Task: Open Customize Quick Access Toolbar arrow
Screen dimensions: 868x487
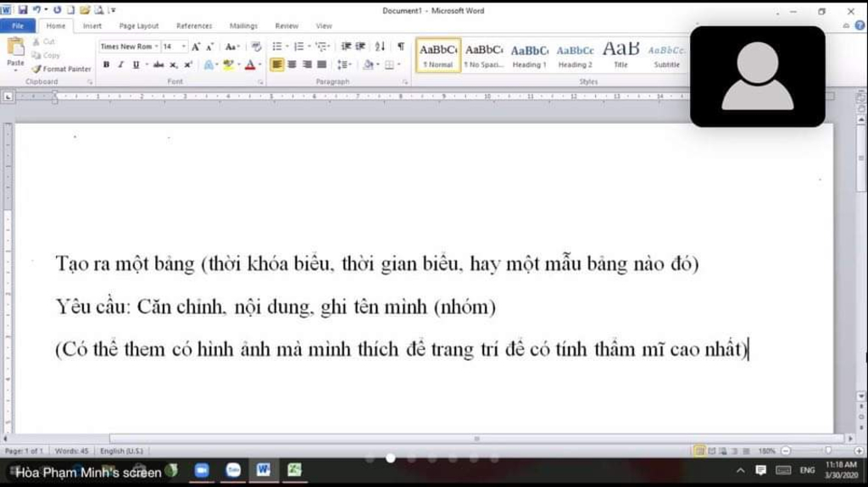Action: 113,10
